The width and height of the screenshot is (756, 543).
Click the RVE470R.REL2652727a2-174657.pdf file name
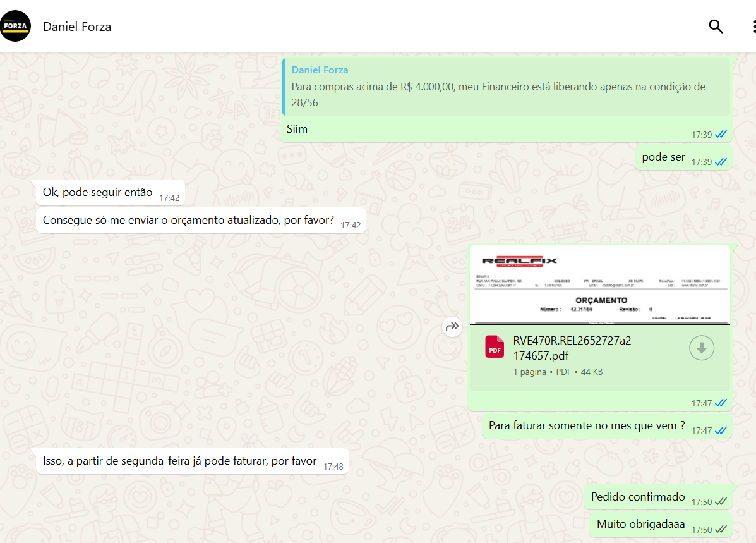click(573, 348)
